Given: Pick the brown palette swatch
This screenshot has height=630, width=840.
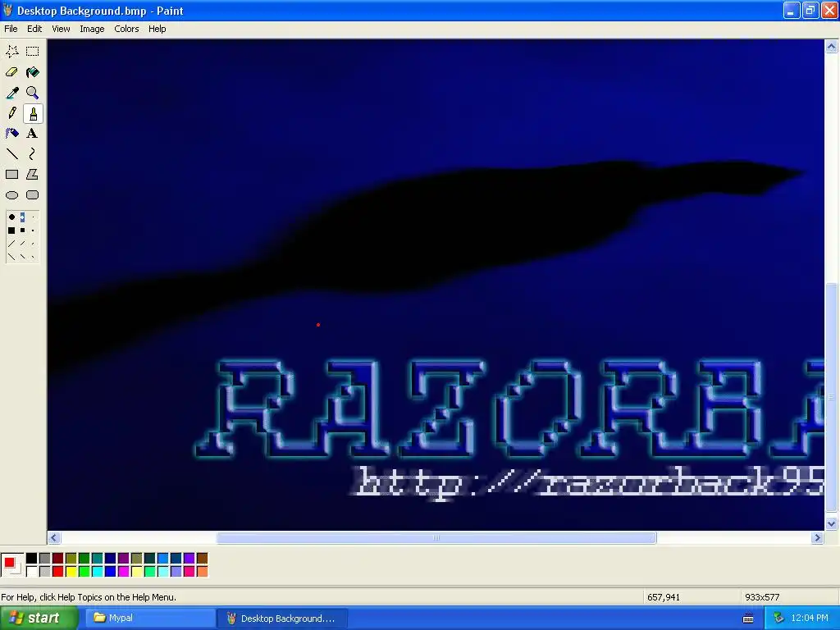Looking at the screenshot, I should point(202,559).
